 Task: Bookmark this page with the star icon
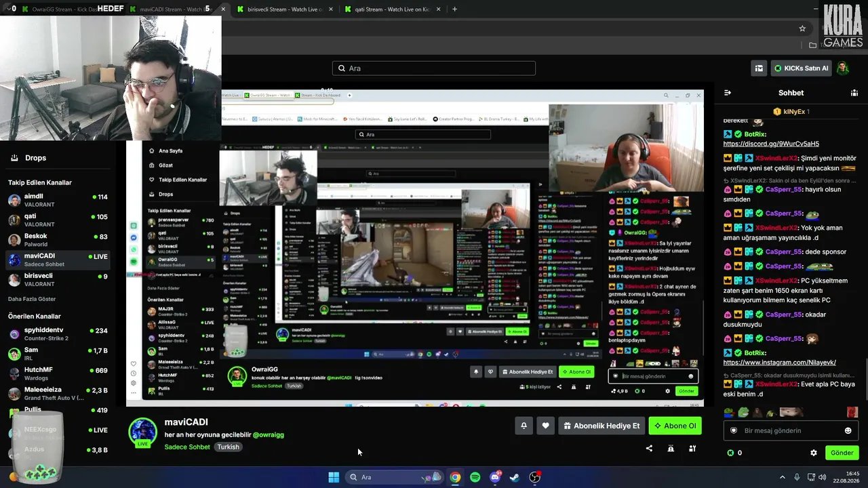click(802, 28)
